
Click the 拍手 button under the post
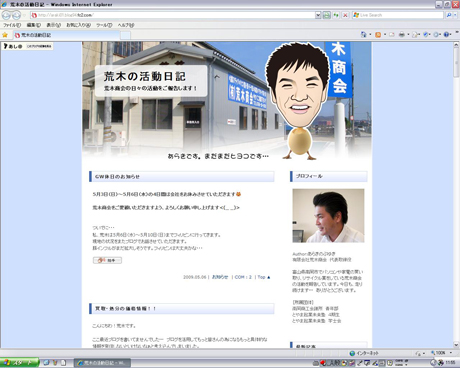[107, 260]
